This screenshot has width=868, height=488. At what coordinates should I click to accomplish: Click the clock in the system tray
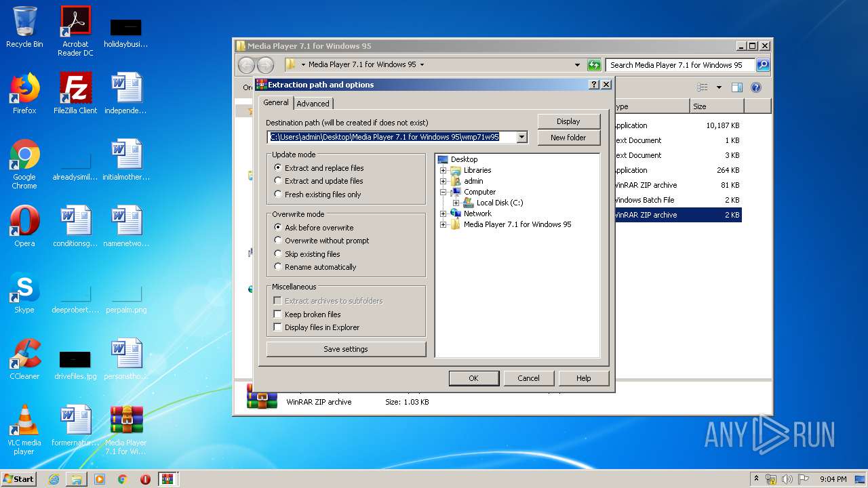click(833, 479)
